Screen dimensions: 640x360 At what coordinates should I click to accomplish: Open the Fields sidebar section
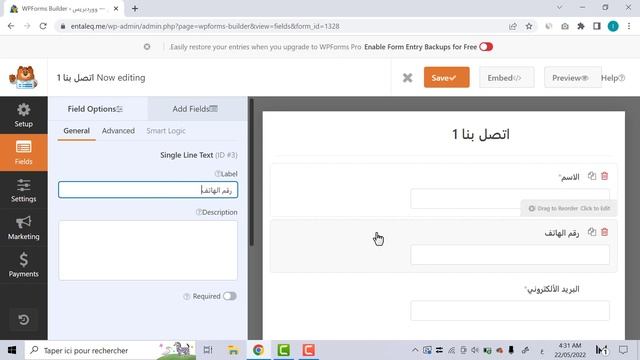click(x=24, y=153)
